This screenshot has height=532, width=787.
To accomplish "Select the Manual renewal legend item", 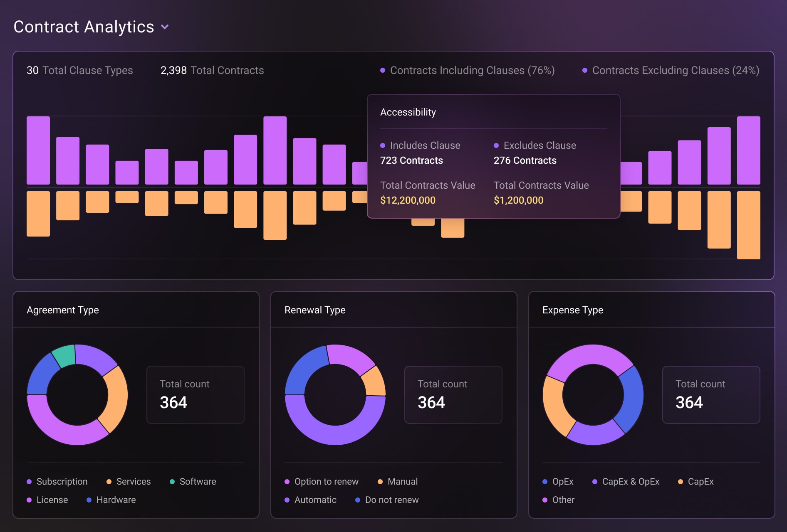I will pyautogui.click(x=397, y=481).
